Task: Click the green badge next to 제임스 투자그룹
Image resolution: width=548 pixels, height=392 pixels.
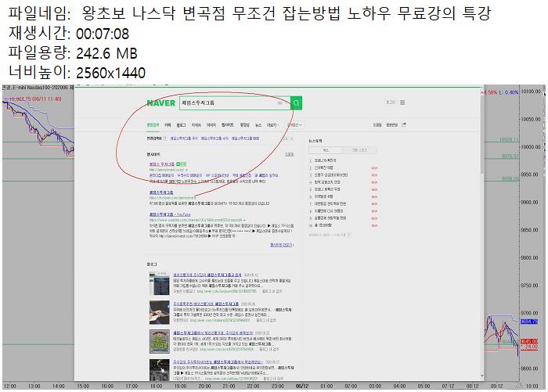Action: [181, 164]
